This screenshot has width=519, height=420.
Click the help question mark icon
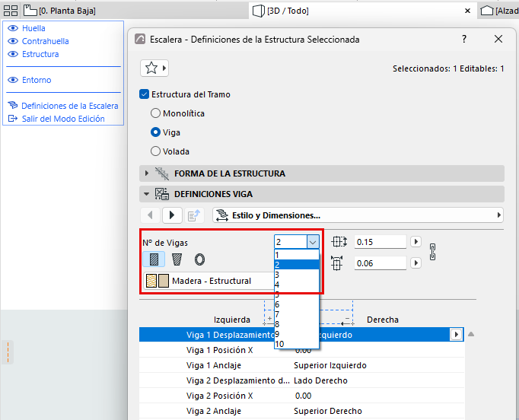click(464, 39)
